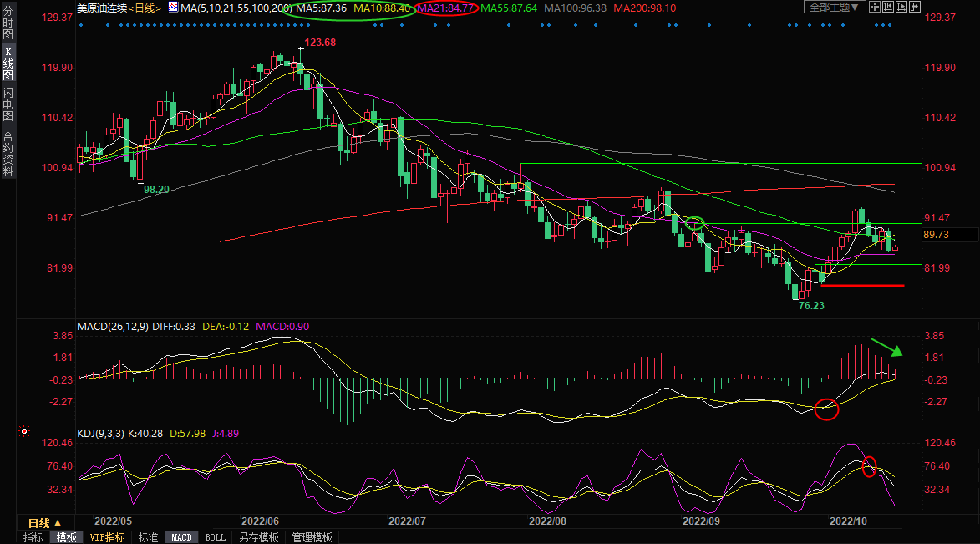Enable the BOLL indicator template
This screenshot has width=980, height=544.
[215, 537]
